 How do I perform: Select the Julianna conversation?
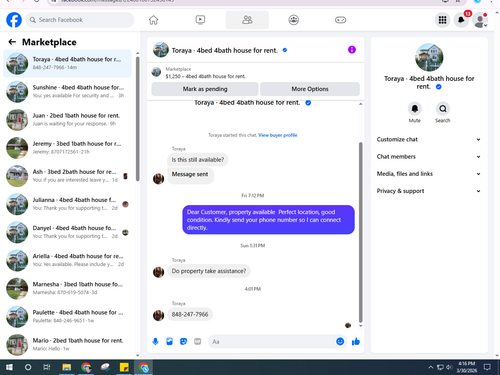[x=67, y=204]
